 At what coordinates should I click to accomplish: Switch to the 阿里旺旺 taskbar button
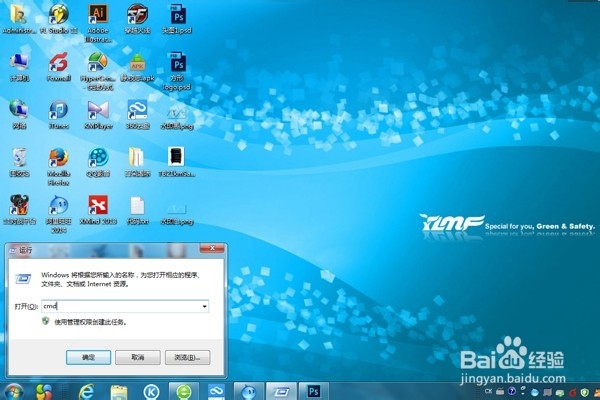249,392
